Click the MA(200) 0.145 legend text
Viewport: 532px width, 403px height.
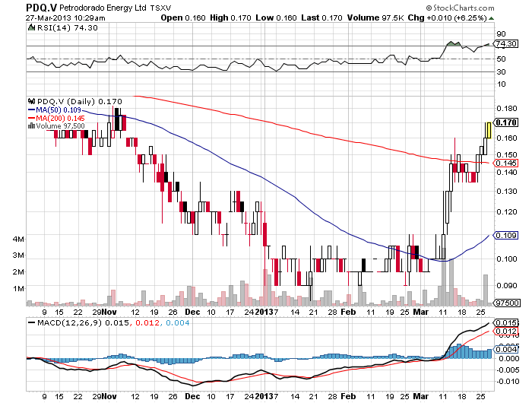point(60,118)
